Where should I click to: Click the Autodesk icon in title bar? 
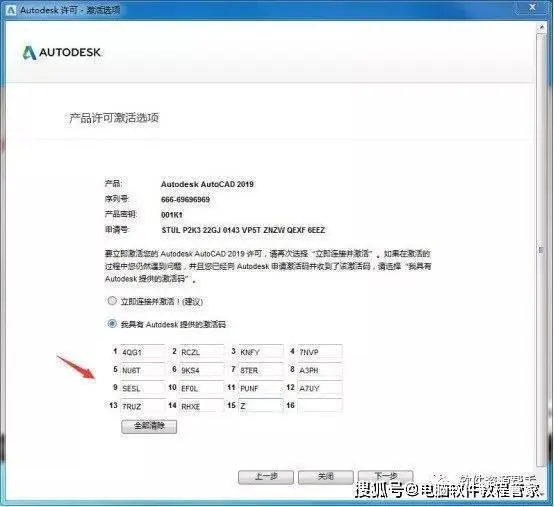tap(11, 10)
